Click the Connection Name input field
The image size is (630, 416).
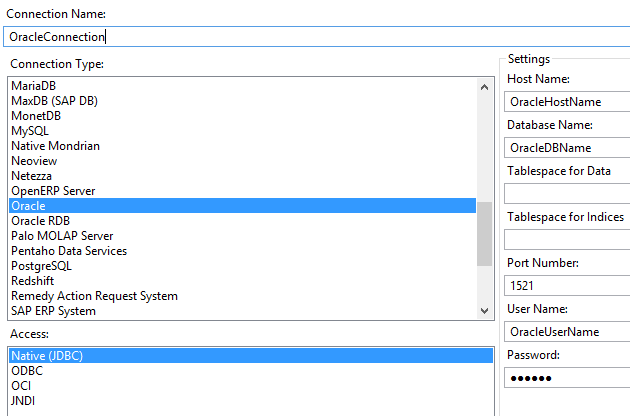pyautogui.click(x=317, y=37)
